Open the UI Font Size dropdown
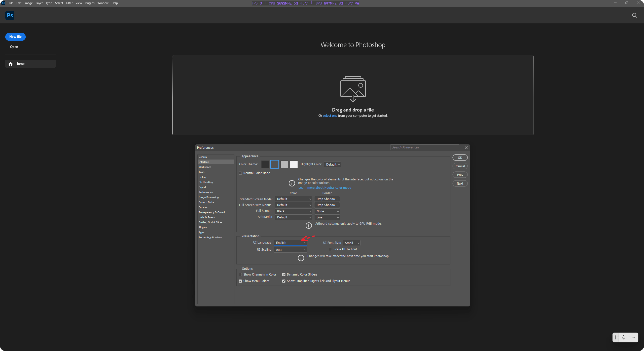This screenshot has height=351, width=644. [351, 243]
